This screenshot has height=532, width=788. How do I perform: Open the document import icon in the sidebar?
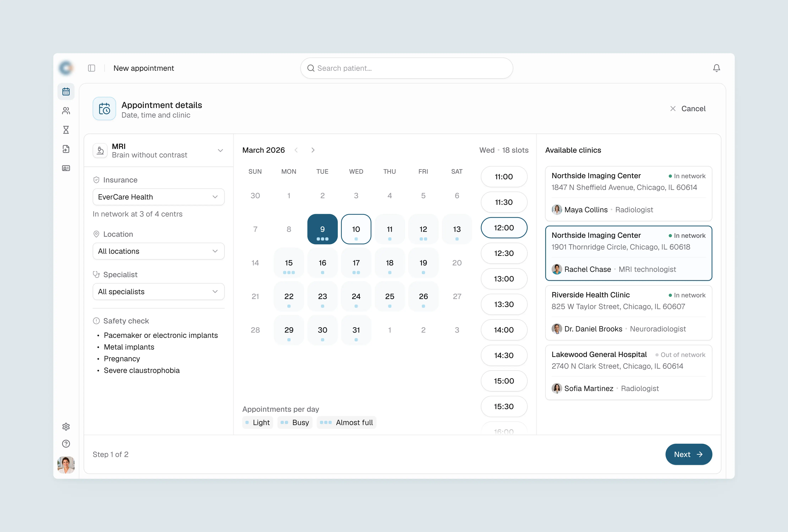[x=66, y=149]
